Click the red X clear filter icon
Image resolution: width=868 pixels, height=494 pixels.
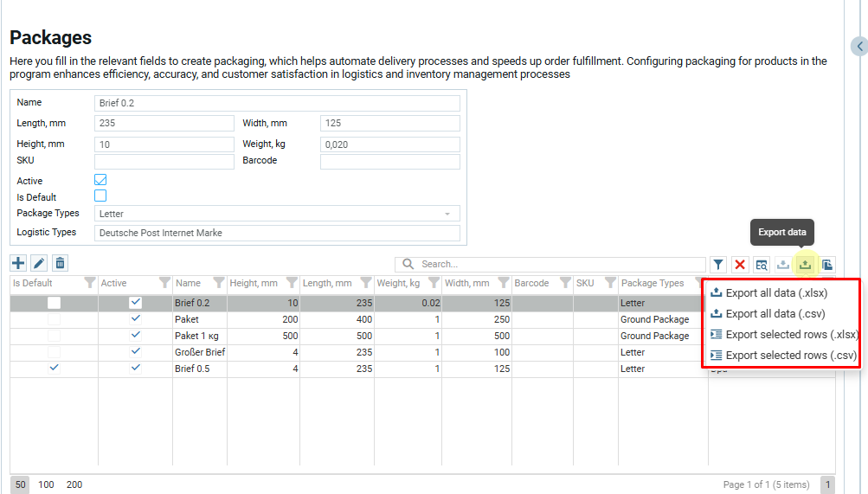[740, 265]
